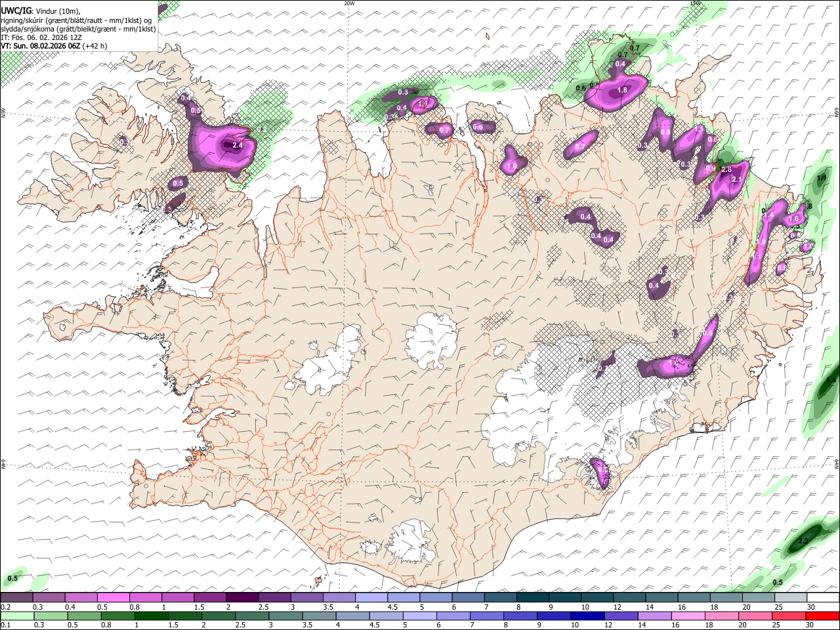Select the 7 swatch in the rain legend row

[487, 616]
